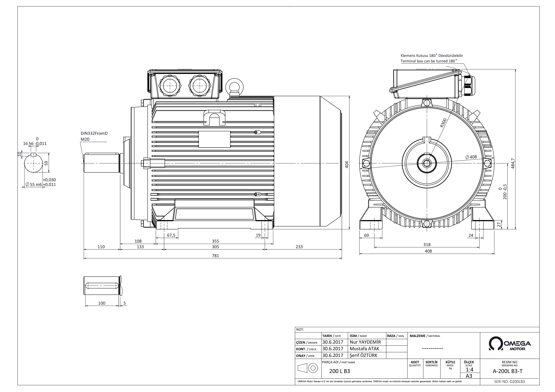The image size is (555, 392).
Task: Select the left cable gland on terminal box
Action: [x=170, y=86]
